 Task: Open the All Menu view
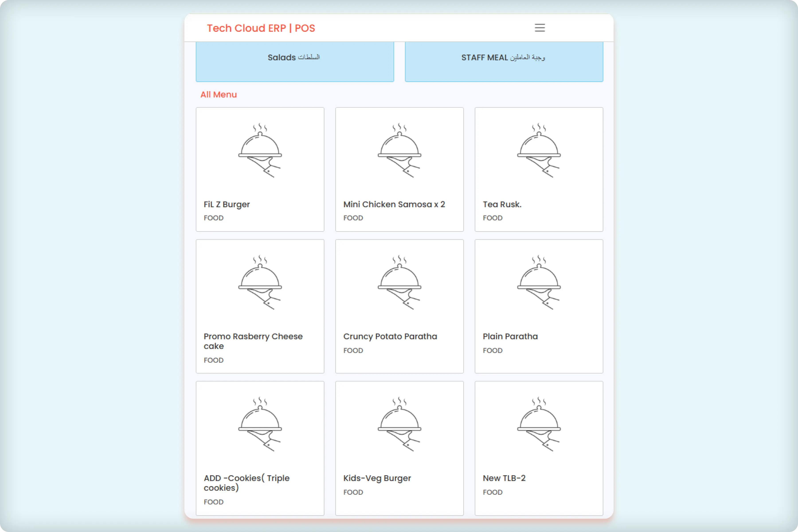[219, 94]
